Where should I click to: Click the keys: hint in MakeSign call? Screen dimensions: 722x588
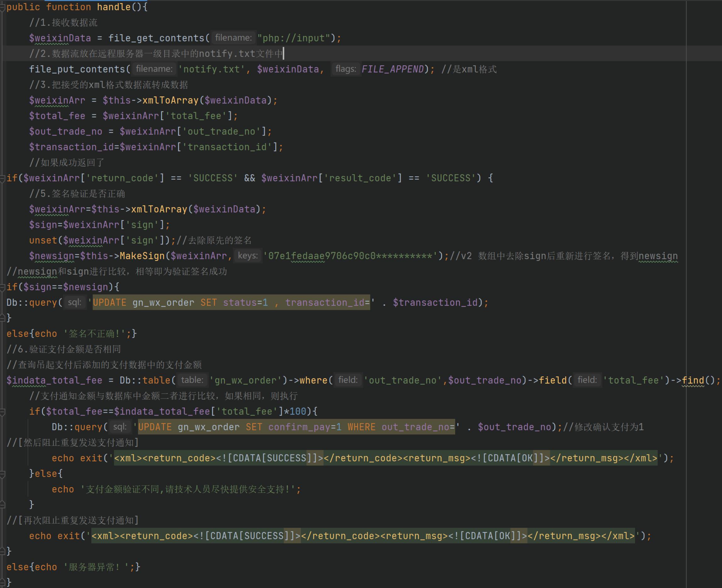pos(248,256)
